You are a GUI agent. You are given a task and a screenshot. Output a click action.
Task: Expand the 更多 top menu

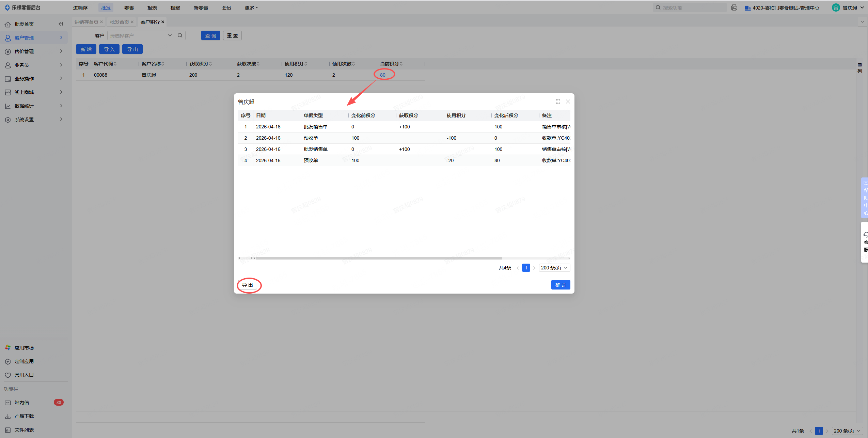pos(251,7)
